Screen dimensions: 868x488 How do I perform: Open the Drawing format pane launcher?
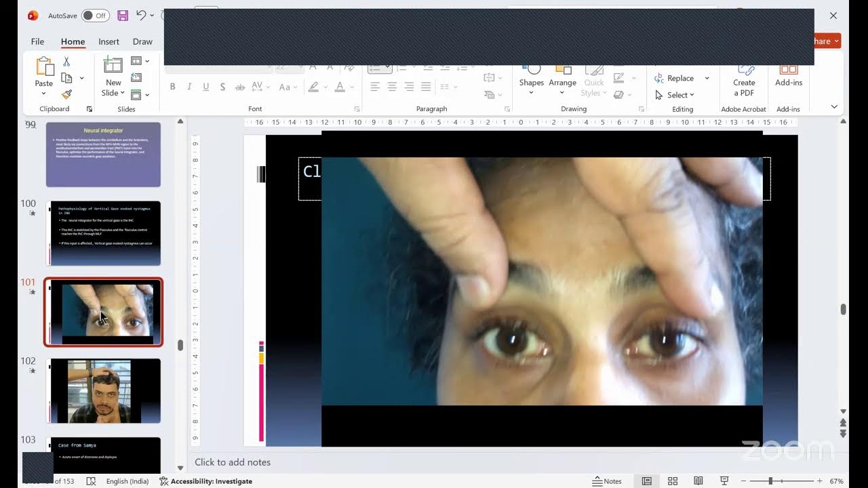pos(641,109)
